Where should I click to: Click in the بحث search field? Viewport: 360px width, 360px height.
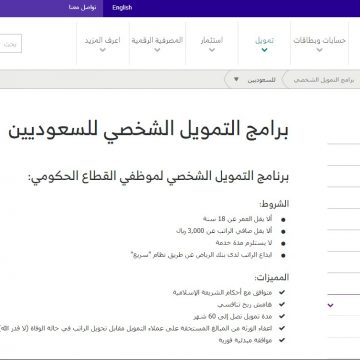10,43
